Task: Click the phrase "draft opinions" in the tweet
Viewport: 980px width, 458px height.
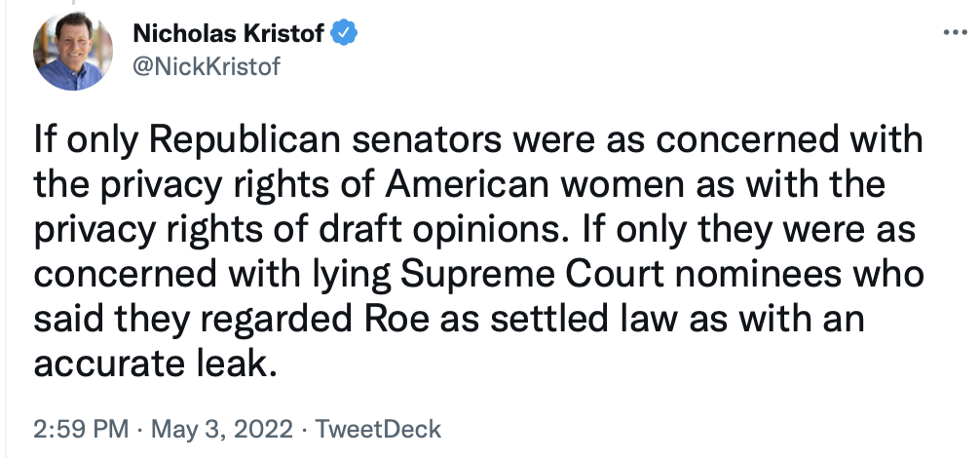Action: click(x=425, y=227)
